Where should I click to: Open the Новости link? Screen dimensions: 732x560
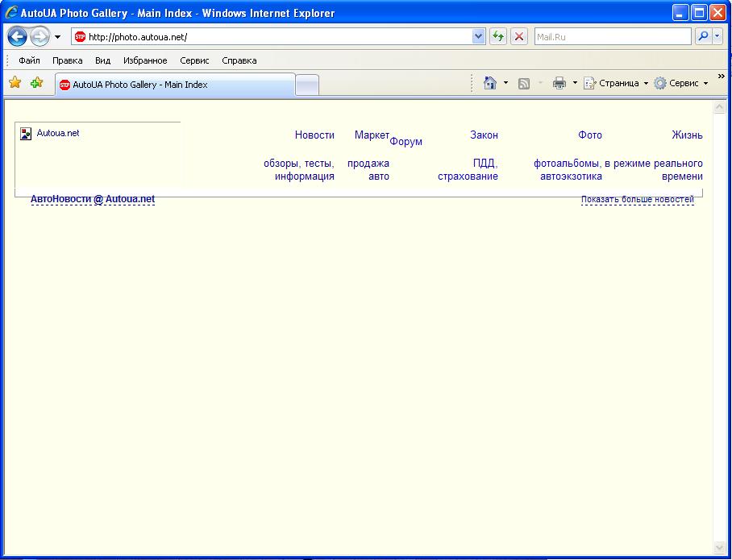click(x=314, y=135)
